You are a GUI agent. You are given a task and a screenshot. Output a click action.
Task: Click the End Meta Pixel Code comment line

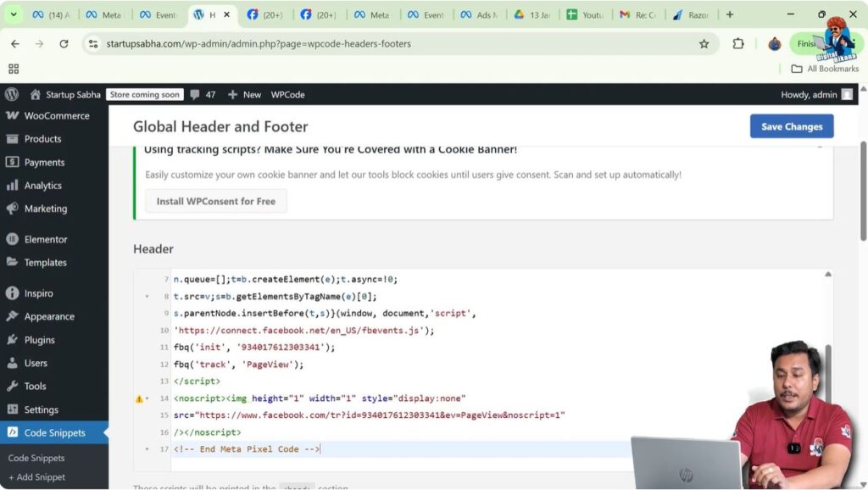(247, 449)
